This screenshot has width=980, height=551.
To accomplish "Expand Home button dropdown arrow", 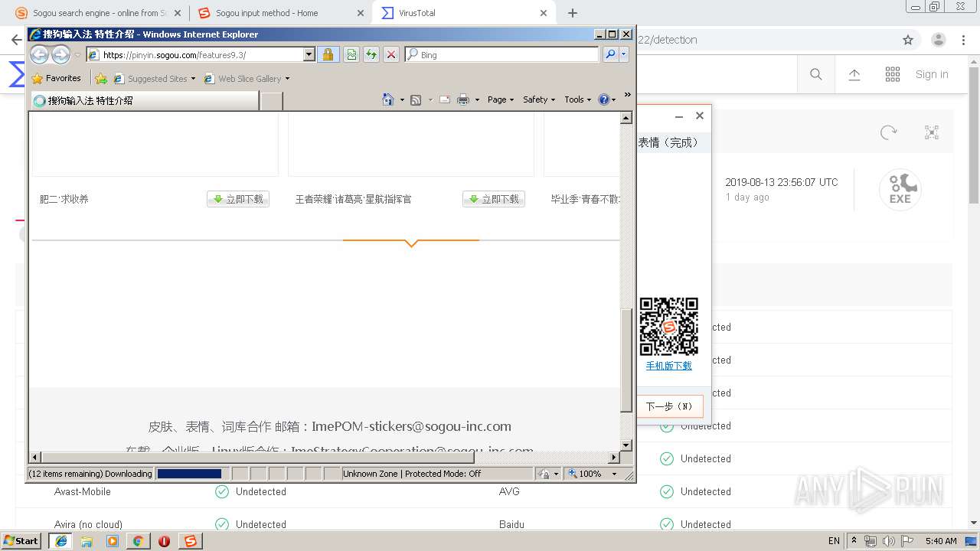I will pos(402,99).
